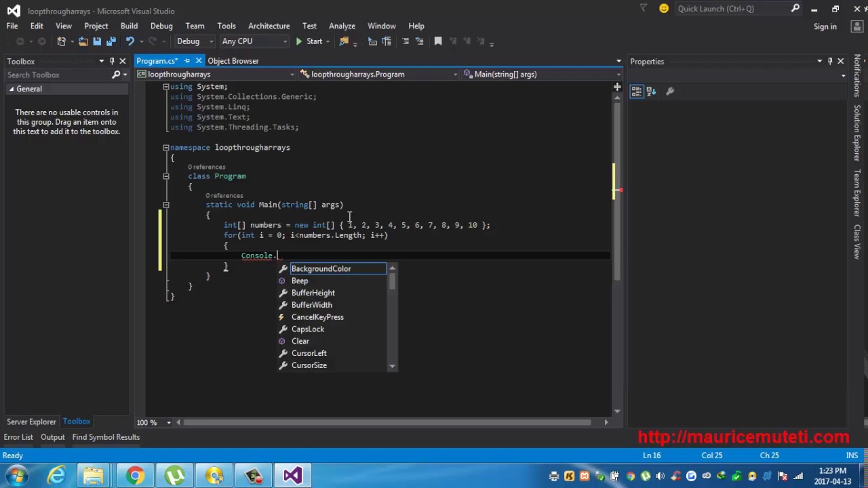Pin the Program.cs tab
This screenshot has width=868, height=488.
pyautogui.click(x=187, y=61)
